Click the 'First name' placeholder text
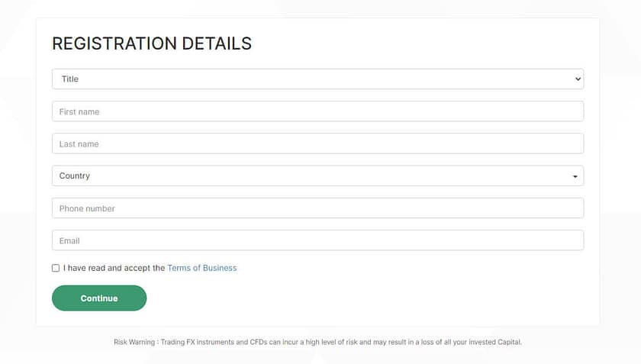Image resolution: width=641 pixels, height=364 pixels. click(x=79, y=111)
